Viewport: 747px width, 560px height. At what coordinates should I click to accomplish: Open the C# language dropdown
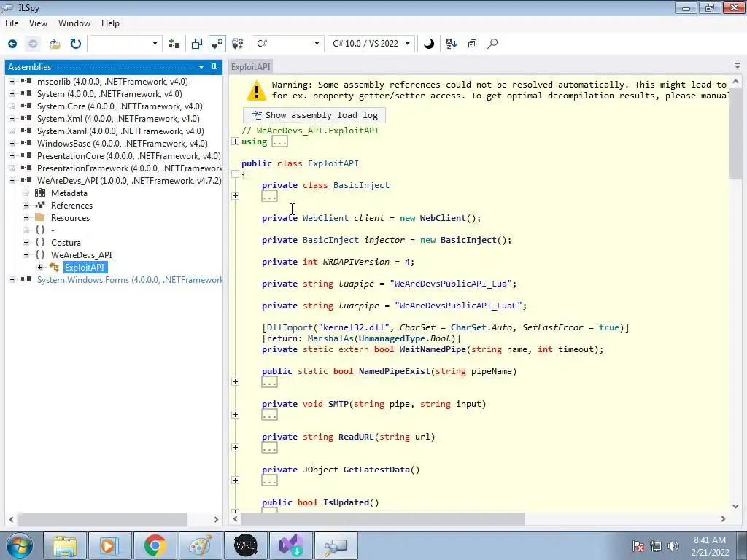click(x=287, y=44)
